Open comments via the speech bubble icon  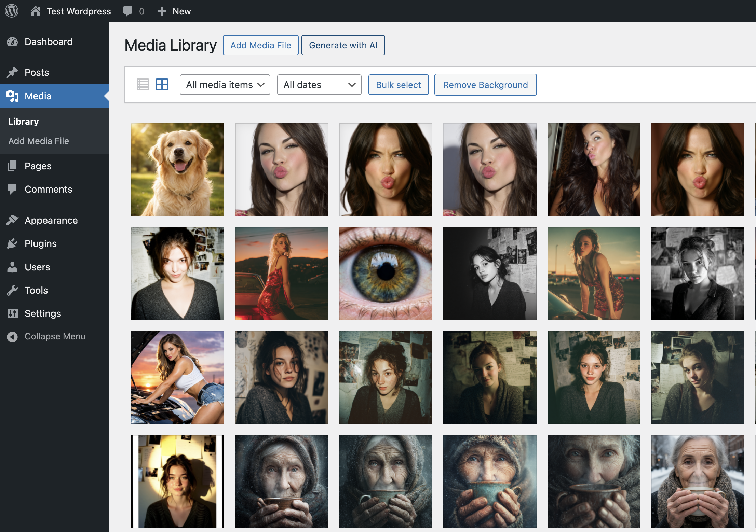(128, 11)
